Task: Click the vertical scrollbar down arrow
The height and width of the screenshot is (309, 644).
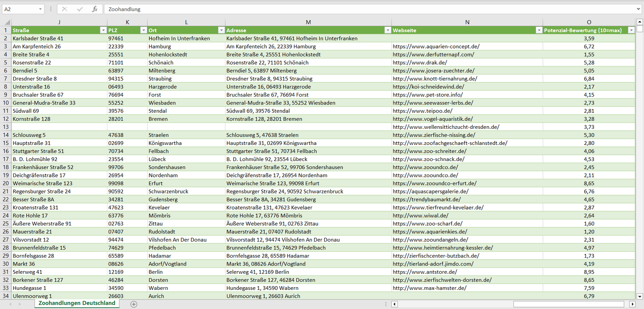Action: 640,296
